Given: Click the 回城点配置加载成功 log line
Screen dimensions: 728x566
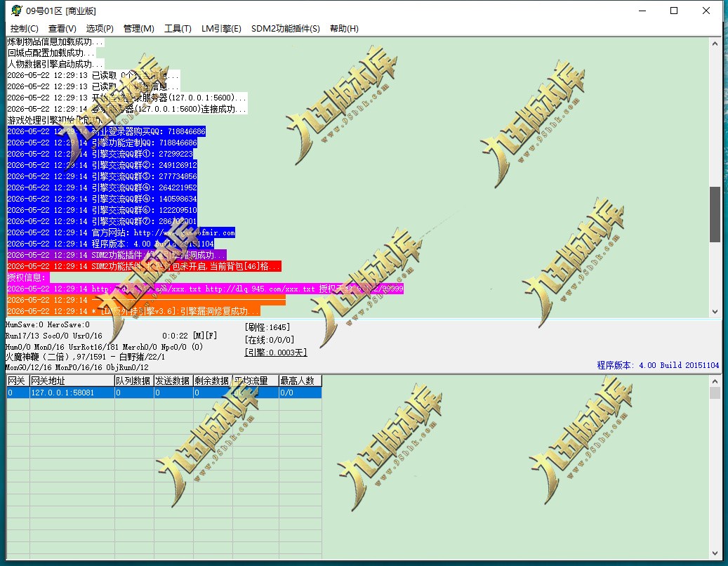Looking at the screenshot, I should point(51,53).
